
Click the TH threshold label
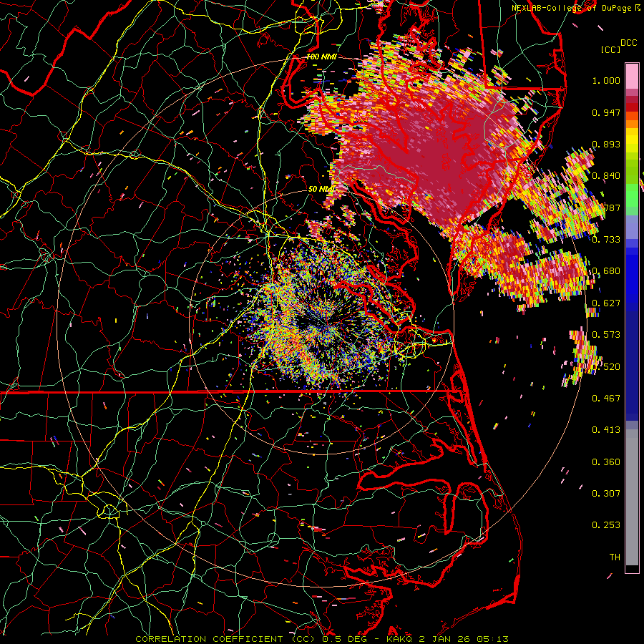[615, 557]
